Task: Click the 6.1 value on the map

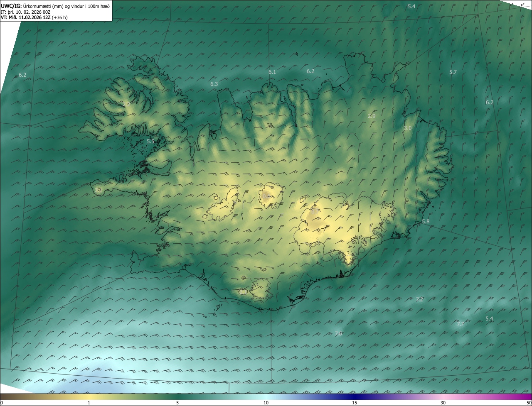Action: pos(272,72)
